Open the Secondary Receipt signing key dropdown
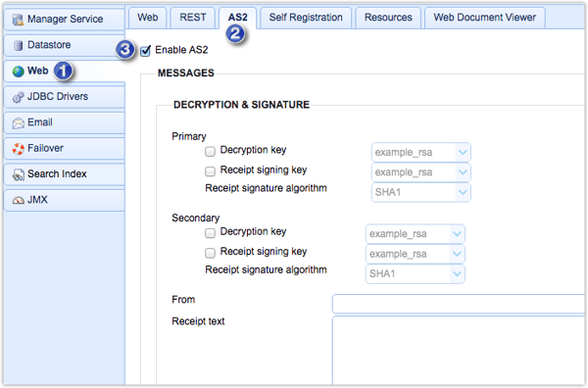This screenshot has height=388, width=588. [x=416, y=254]
